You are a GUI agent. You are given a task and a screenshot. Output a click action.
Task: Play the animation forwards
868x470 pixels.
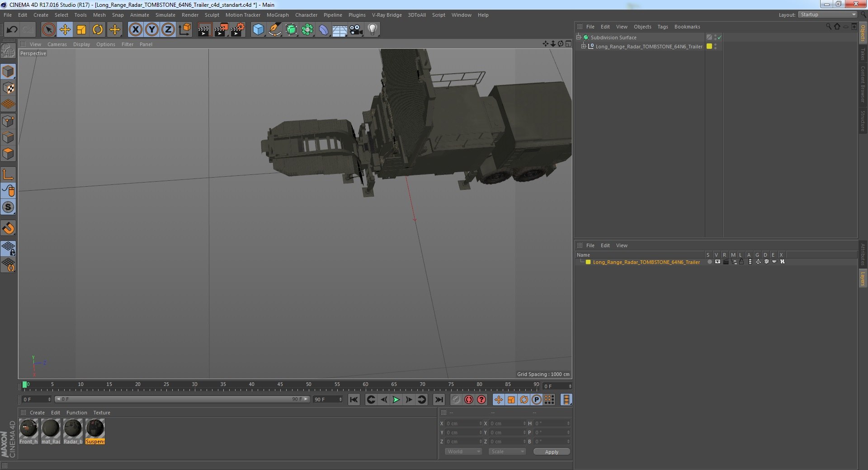coord(396,399)
